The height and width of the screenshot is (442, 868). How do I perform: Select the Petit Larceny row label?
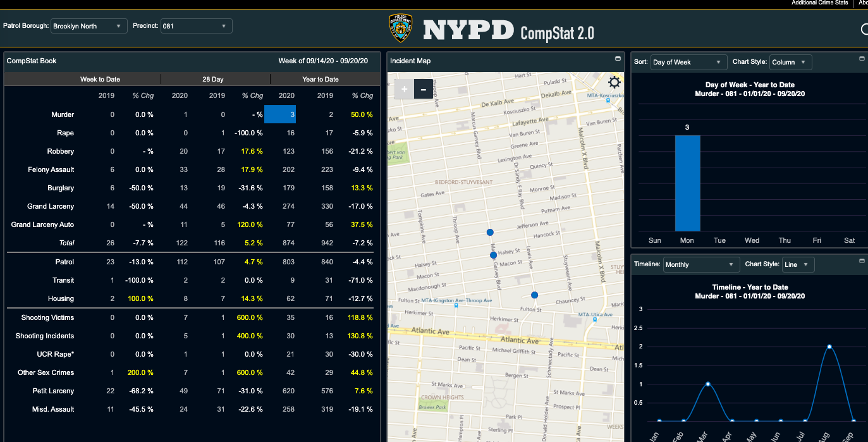coord(54,391)
